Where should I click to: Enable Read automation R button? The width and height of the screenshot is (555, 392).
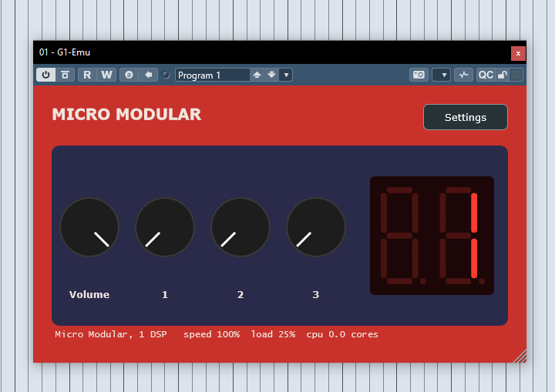pyautogui.click(x=87, y=75)
